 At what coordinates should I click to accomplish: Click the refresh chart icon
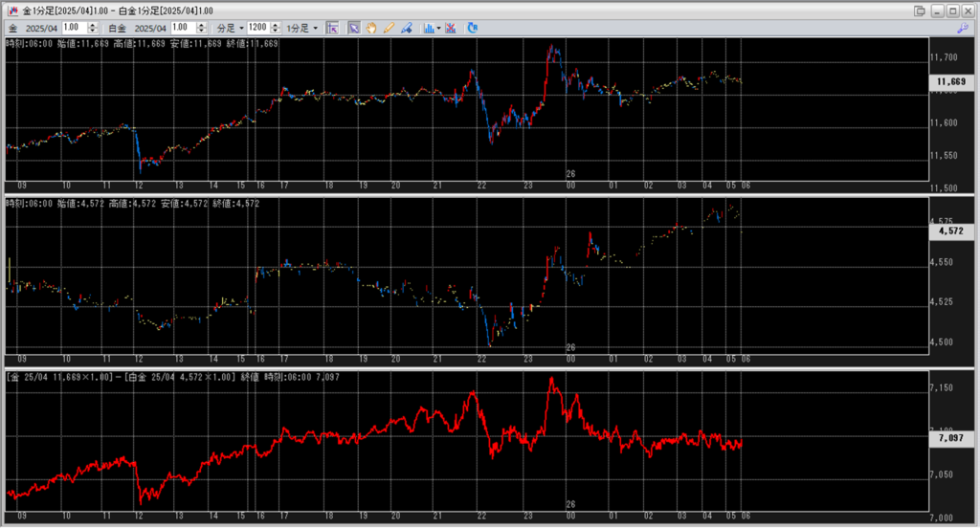click(473, 28)
